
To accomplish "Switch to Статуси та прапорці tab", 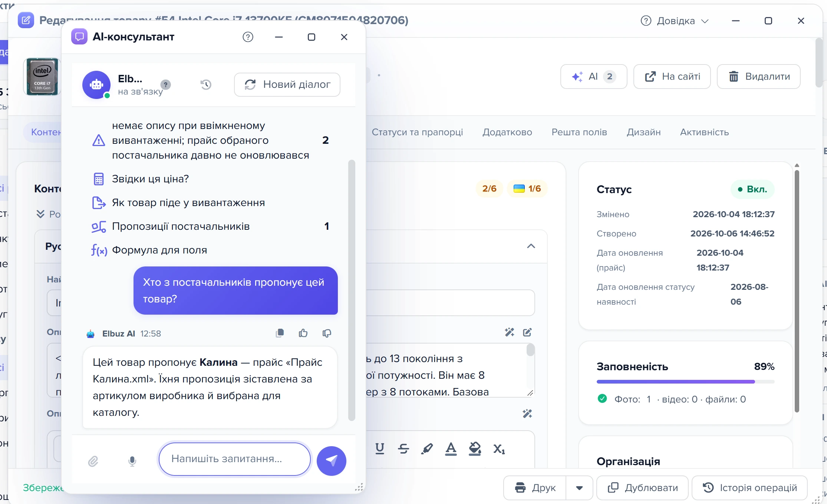I will tap(417, 132).
